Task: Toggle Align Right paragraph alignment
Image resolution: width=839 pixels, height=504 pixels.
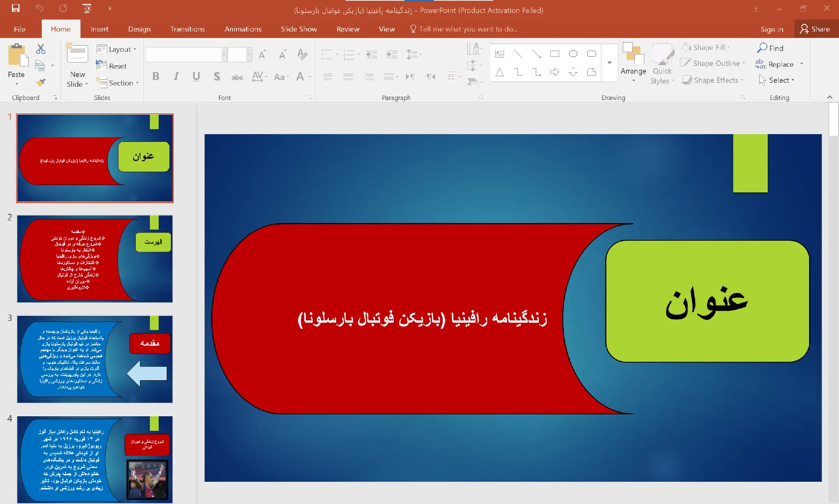Action: (369, 77)
